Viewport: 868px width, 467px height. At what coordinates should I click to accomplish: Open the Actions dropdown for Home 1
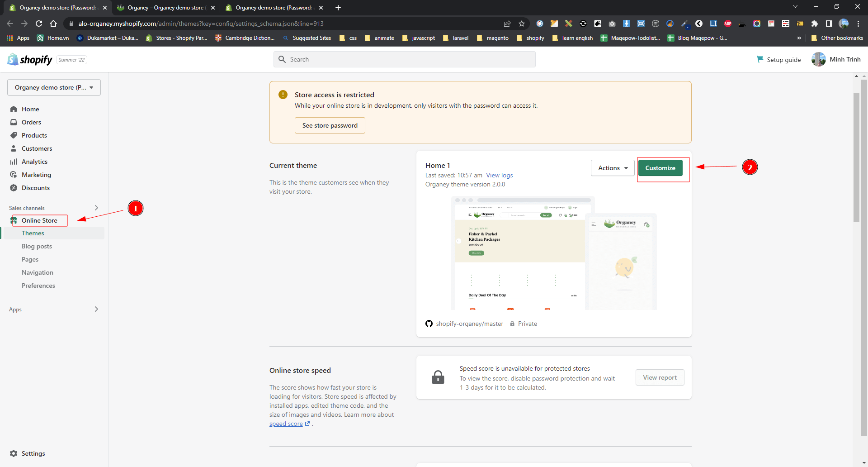(x=613, y=168)
